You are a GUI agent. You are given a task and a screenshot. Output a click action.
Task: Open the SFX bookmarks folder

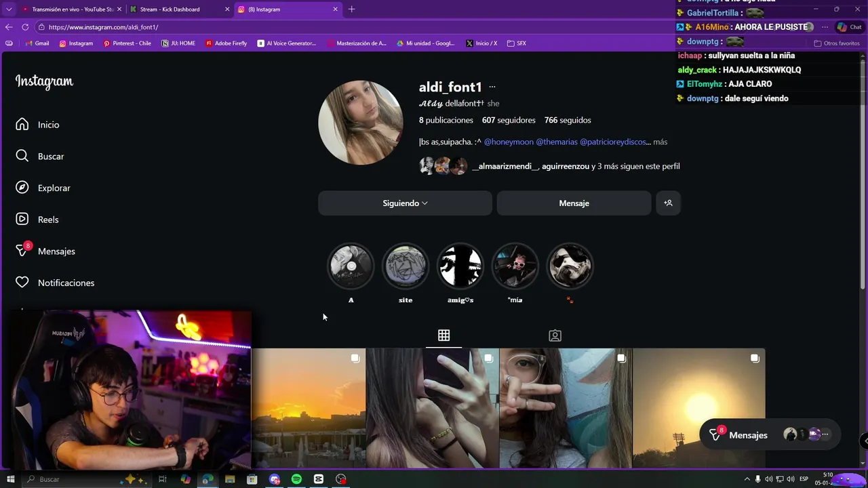[x=517, y=43]
